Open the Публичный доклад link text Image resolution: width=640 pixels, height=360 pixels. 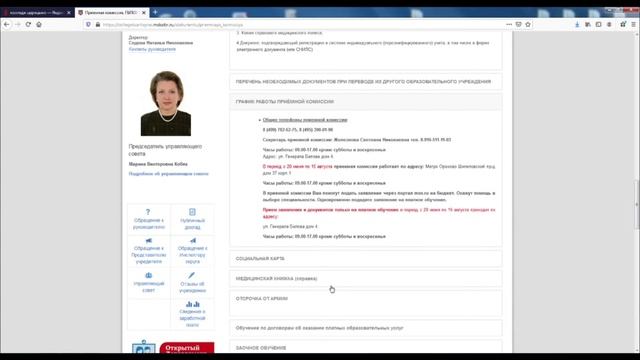click(192, 224)
